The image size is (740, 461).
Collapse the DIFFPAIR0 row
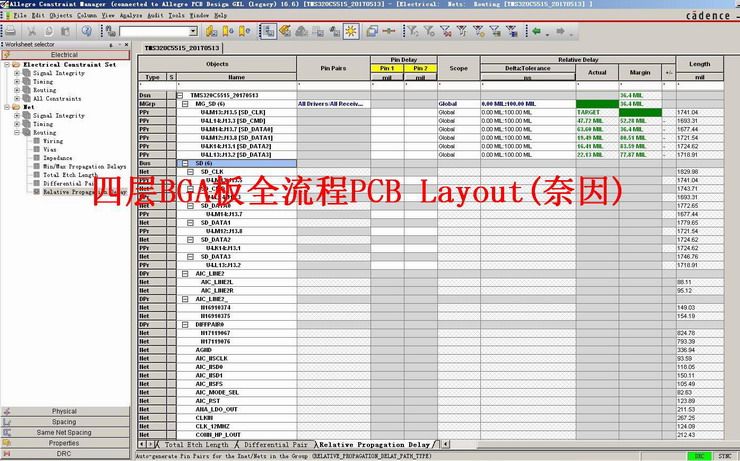tap(185, 325)
